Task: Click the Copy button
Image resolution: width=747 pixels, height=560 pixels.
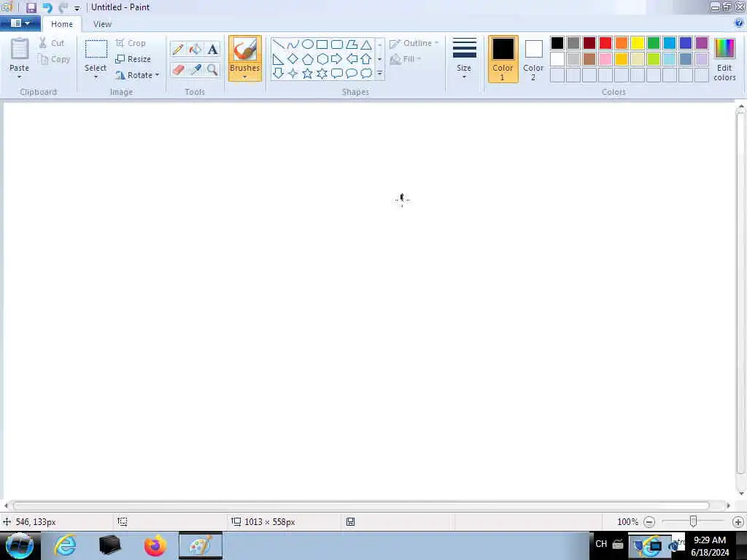Action: tap(54, 59)
